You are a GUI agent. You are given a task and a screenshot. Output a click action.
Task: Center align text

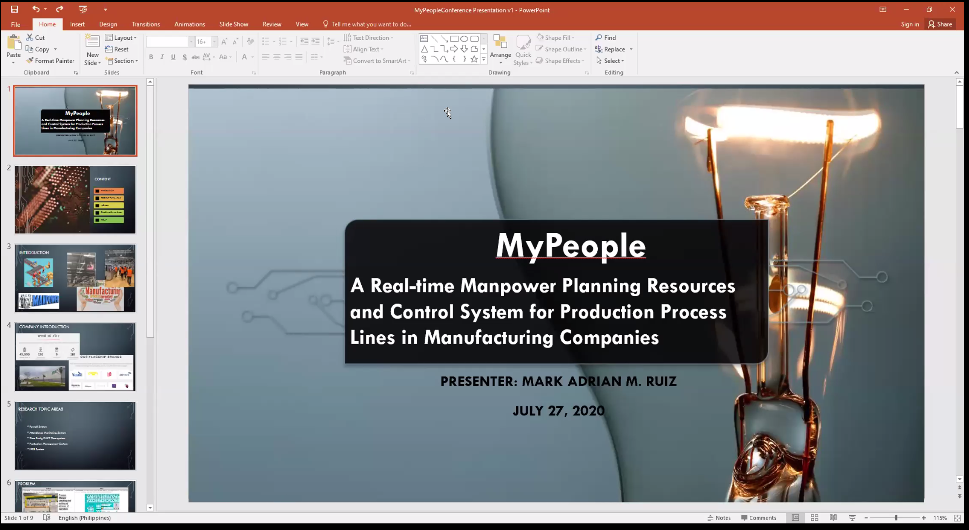click(277, 57)
